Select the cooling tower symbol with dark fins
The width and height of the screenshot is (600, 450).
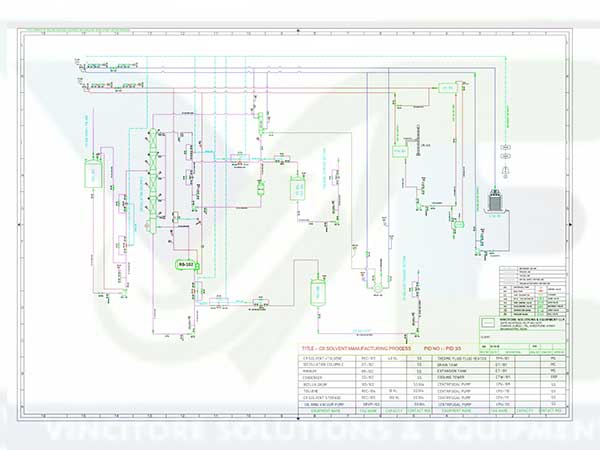[496, 201]
